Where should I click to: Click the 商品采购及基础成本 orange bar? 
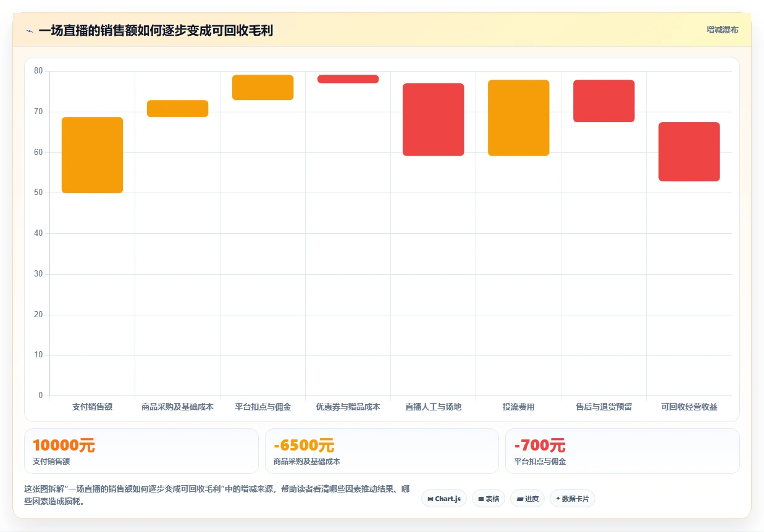[177, 109]
